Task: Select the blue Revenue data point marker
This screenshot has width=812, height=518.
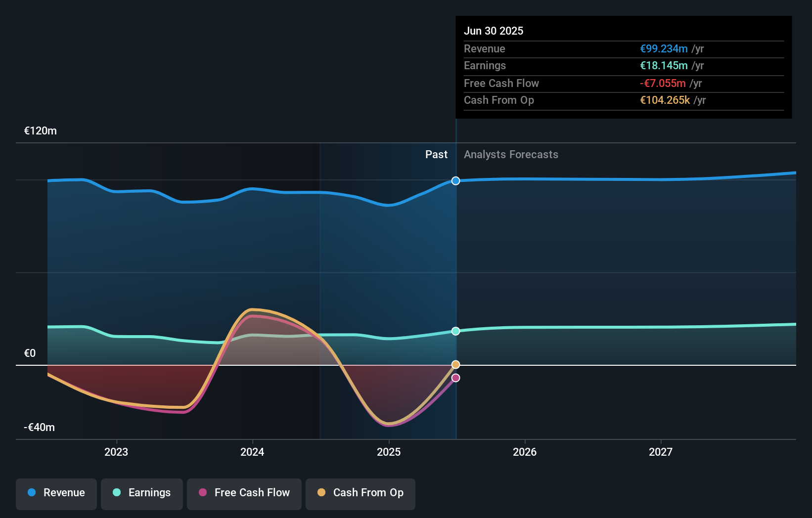Action: tap(455, 181)
